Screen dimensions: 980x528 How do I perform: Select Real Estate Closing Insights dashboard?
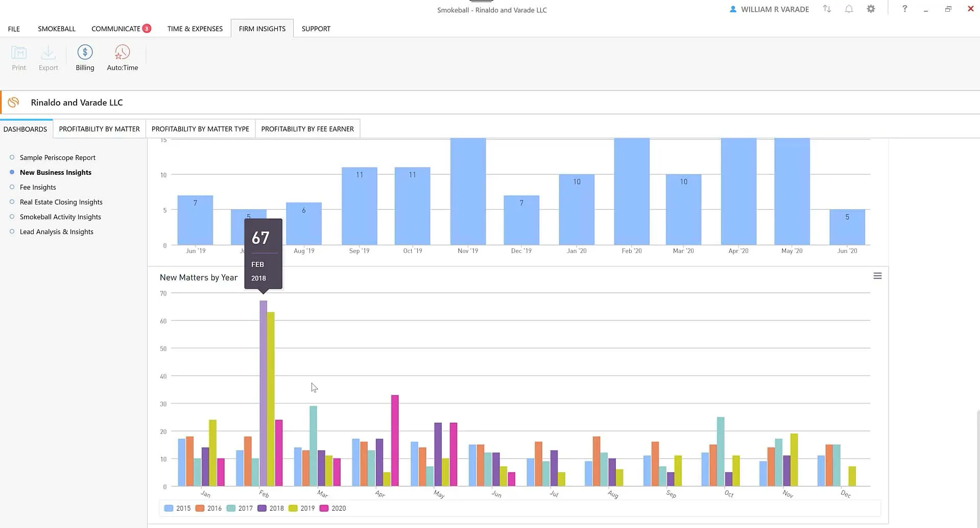click(x=61, y=202)
